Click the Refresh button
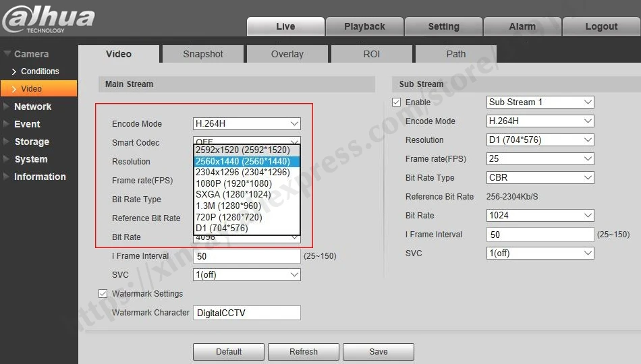 click(x=304, y=351)
